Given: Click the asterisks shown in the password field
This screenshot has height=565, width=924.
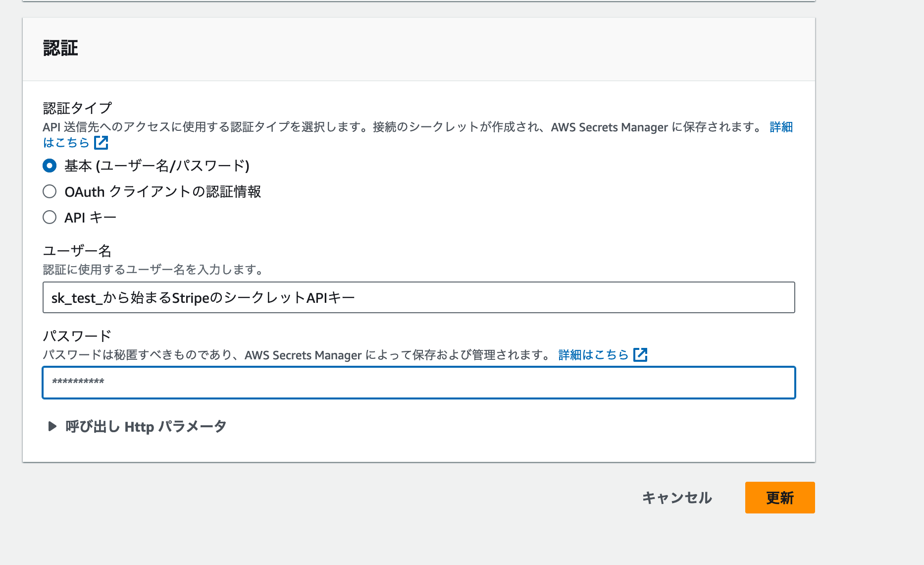Looking at the screenshot, I should [78, 382].
